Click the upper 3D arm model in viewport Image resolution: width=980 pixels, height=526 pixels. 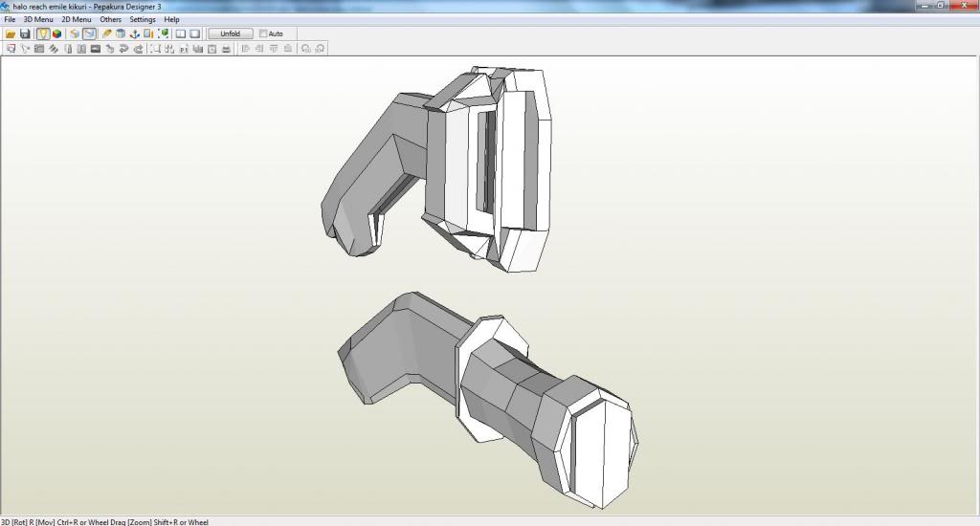437,168
